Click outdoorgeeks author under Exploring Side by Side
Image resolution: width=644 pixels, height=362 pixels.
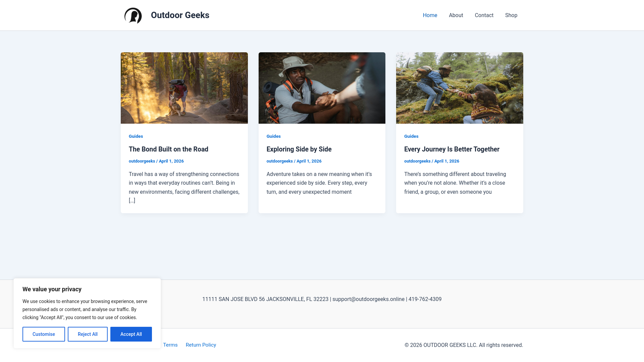[280, 161]
